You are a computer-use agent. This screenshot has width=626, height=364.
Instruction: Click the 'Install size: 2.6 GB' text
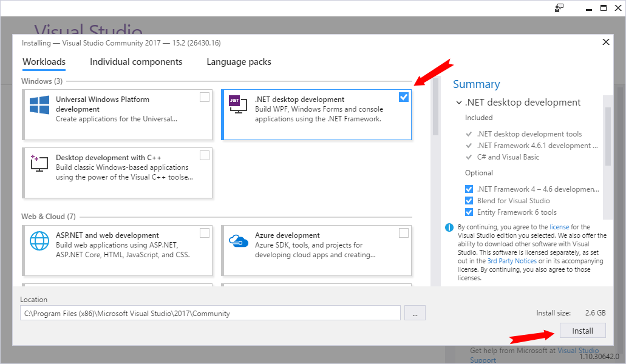(571, 313)
